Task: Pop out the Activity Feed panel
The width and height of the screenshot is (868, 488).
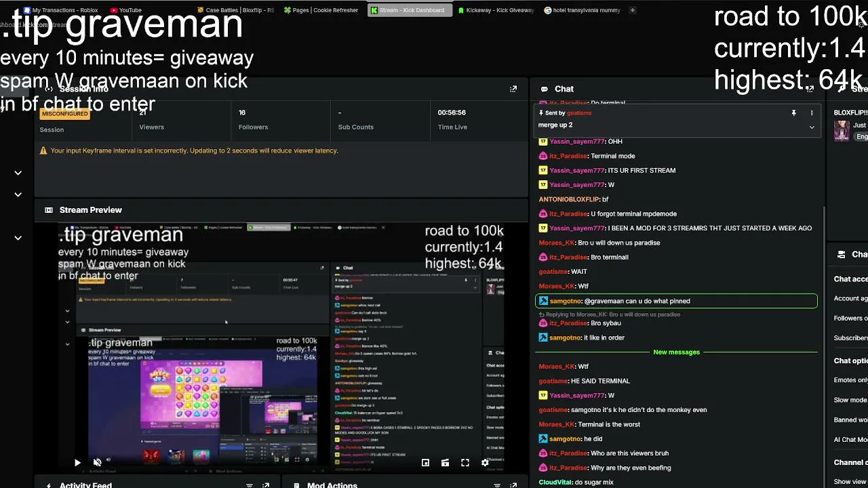Action: [266, 485]
